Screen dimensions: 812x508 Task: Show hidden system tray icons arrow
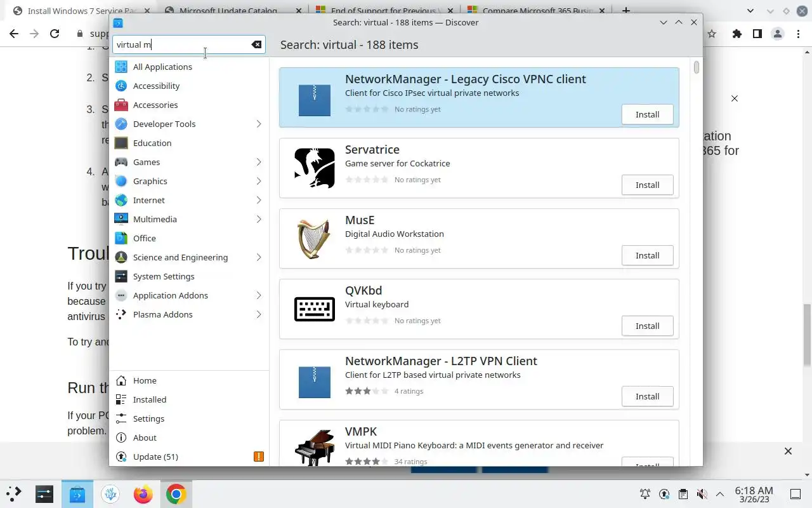click(x=720, y=494)
